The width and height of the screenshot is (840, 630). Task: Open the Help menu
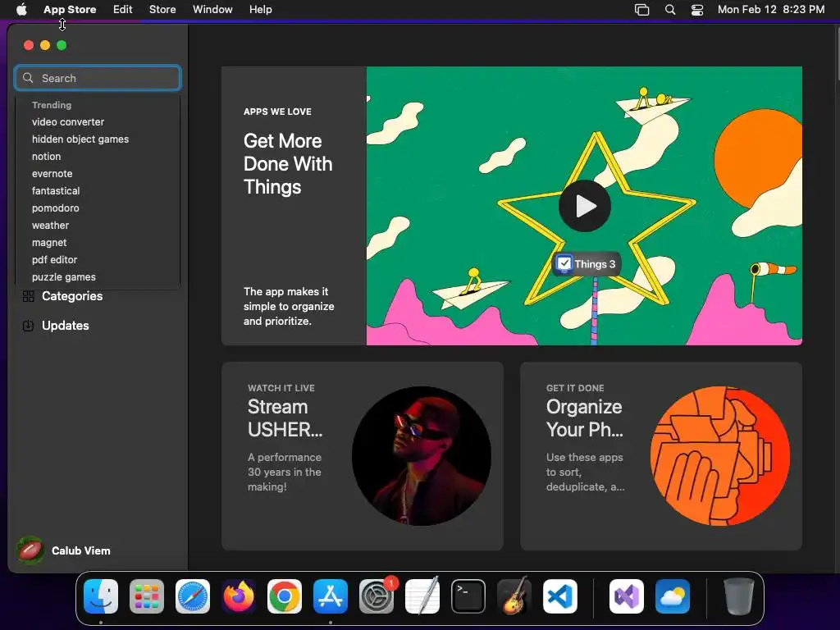260,9
